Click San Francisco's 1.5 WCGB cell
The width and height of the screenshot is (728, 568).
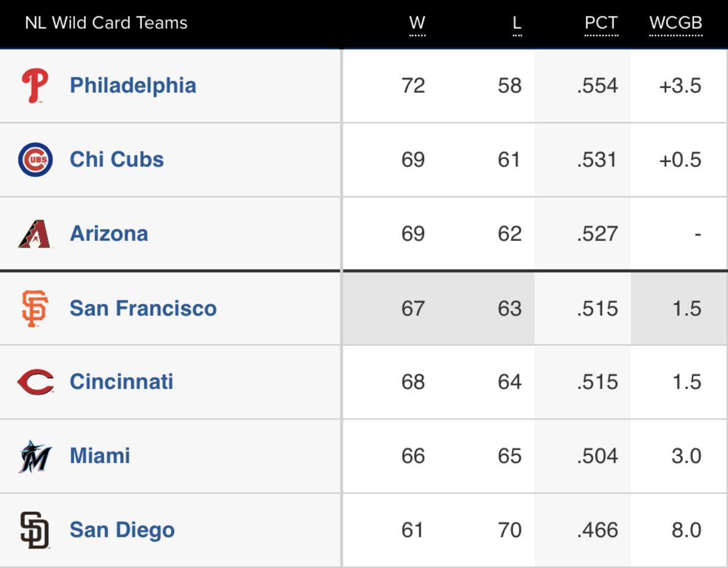coord(686,308)
